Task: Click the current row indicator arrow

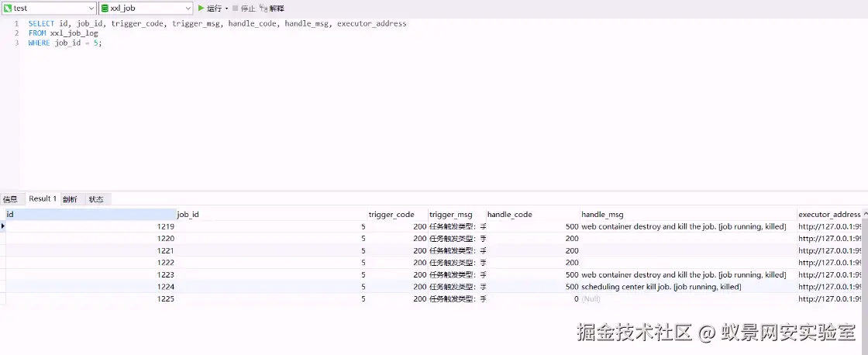Action: [x=3, y=226]
